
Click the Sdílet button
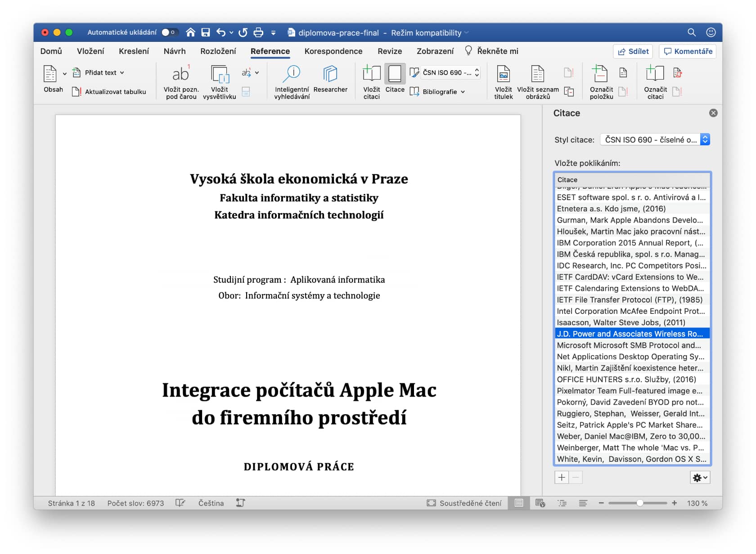point(633,51)
